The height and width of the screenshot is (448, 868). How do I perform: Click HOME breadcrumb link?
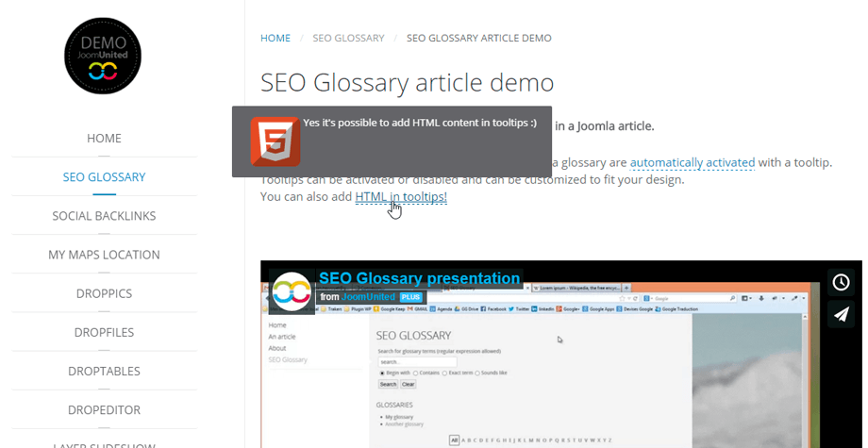(275, 38)
